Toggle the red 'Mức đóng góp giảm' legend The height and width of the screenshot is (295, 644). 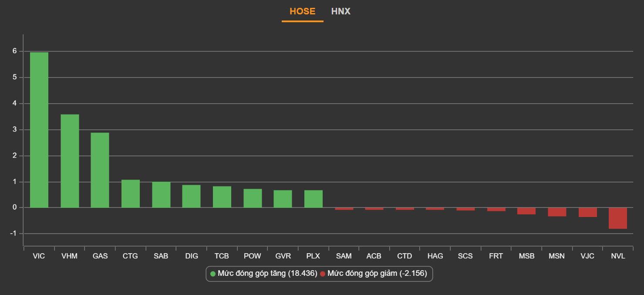(373, 274)
